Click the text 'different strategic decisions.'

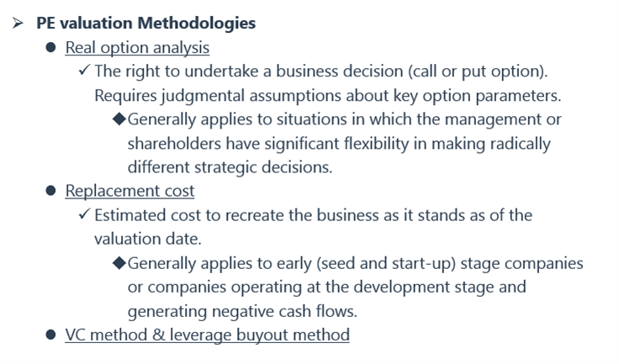click(230, 167)
